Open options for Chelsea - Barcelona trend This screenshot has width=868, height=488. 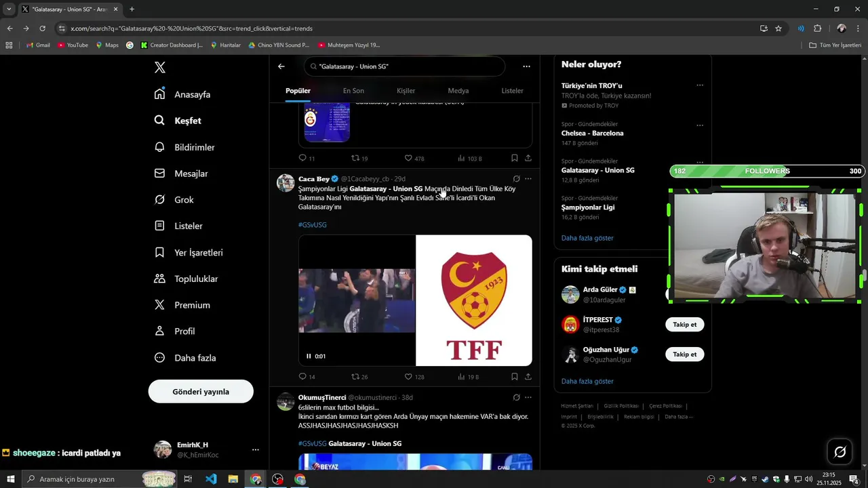point(700,125)
